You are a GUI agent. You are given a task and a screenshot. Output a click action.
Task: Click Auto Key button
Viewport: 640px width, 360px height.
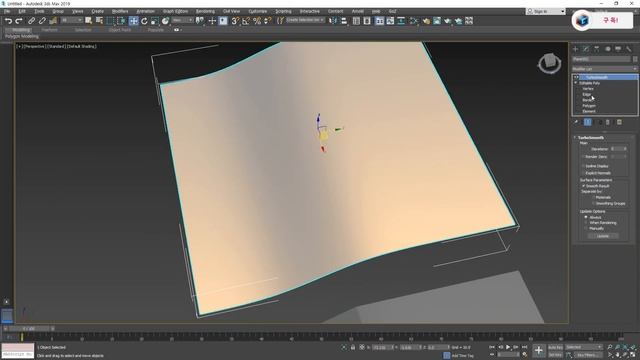(x=555, y=347)
